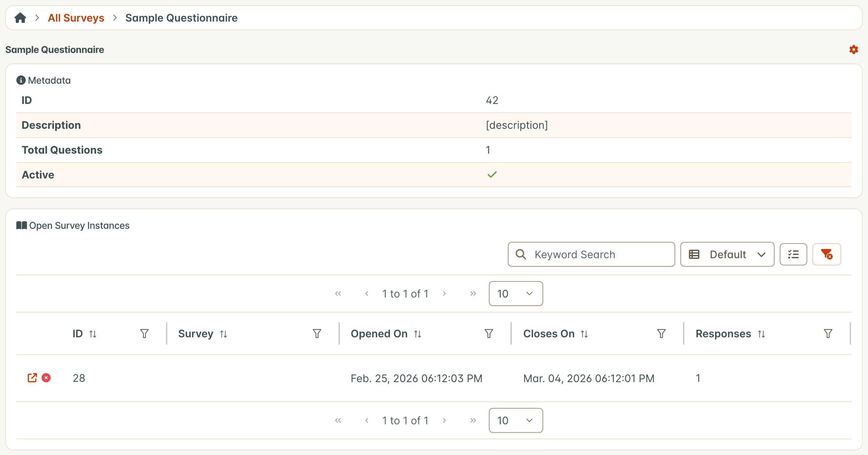
Task: Go to last page in bottom paginator
Action: coord(473,420)
